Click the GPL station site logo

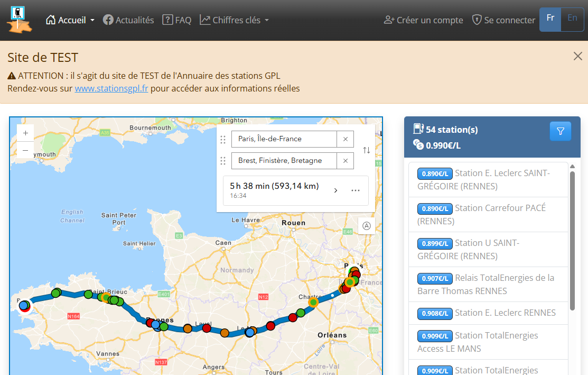pyautogui.click(x=19, y=20)
